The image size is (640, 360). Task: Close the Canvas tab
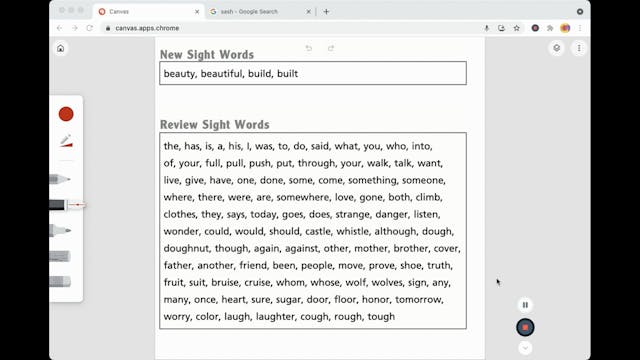pos(197,12)
